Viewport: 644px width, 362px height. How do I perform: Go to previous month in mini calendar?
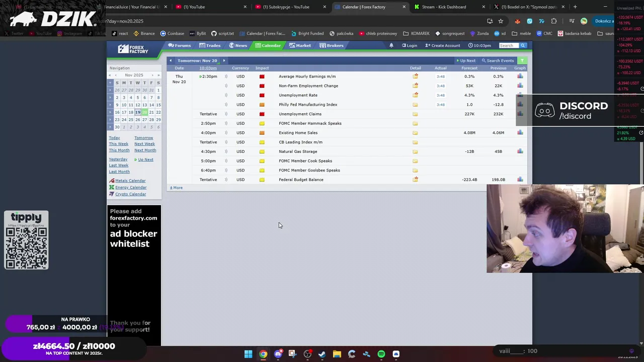point(116,75)
